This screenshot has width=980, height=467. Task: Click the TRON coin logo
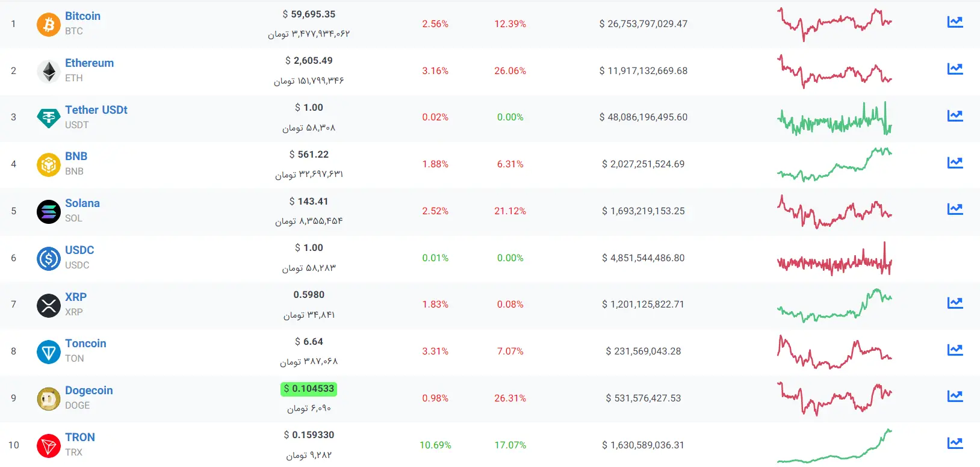[49, 446]
